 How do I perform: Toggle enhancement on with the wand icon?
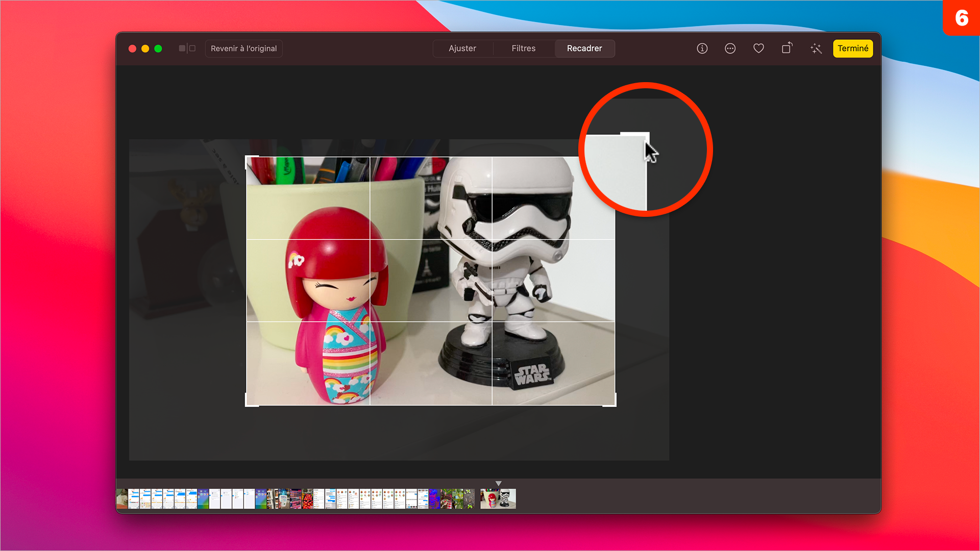pos(816,48)
